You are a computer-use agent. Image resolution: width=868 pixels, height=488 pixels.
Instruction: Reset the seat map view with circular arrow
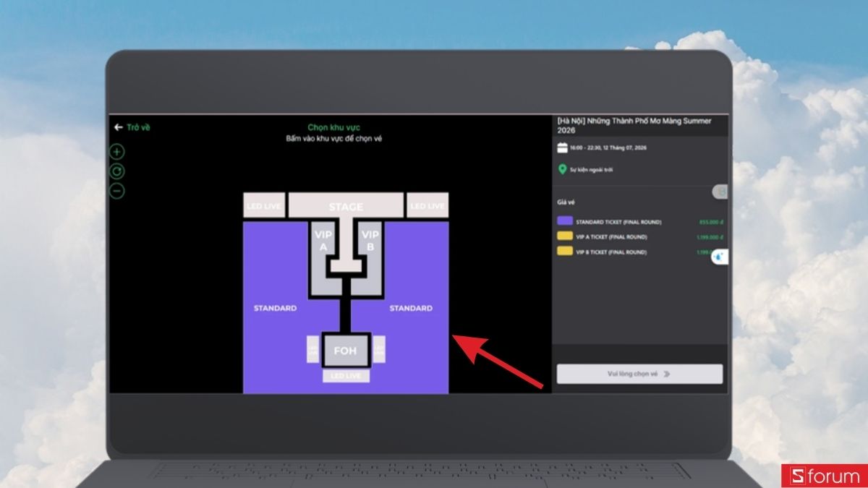tap(117, 171)
